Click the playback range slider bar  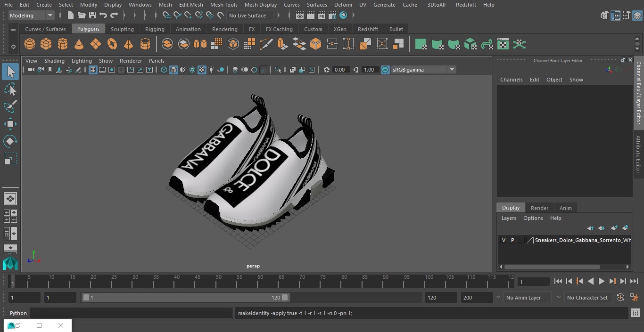185,298
